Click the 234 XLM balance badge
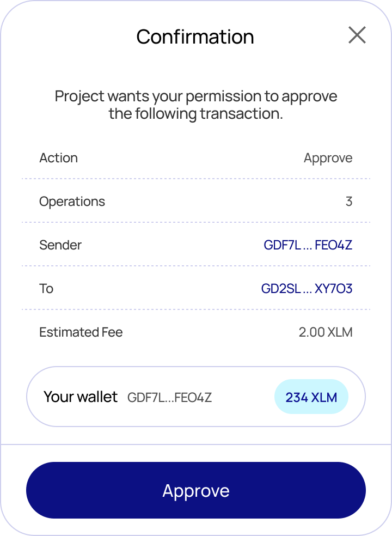Screen dimensions: 392x536 pos(311,398)
